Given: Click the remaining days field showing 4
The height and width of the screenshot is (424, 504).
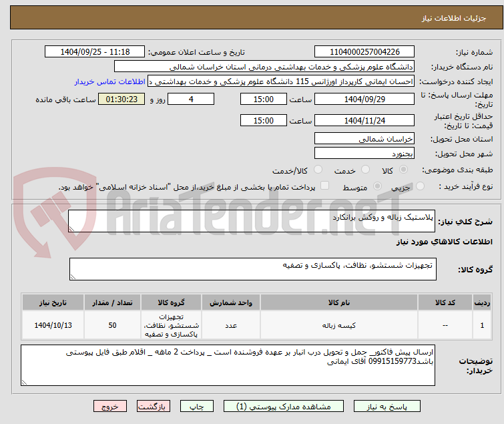Looking at the screenshot, I should click(191, 99).
